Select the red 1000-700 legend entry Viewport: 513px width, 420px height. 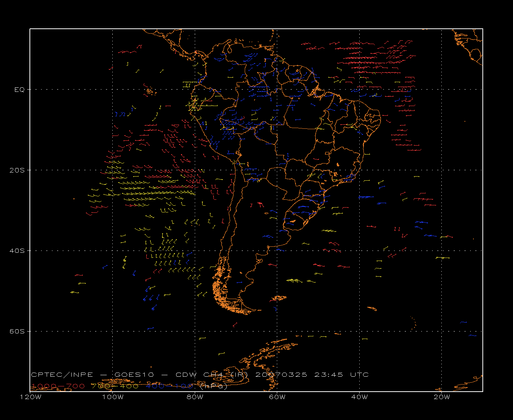(58, 386)
